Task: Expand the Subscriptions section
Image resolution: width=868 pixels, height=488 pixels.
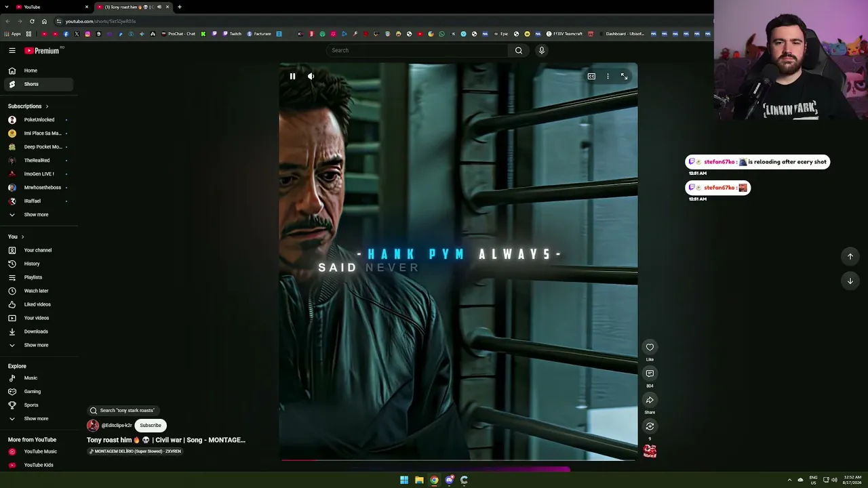Action: point(28,106)
